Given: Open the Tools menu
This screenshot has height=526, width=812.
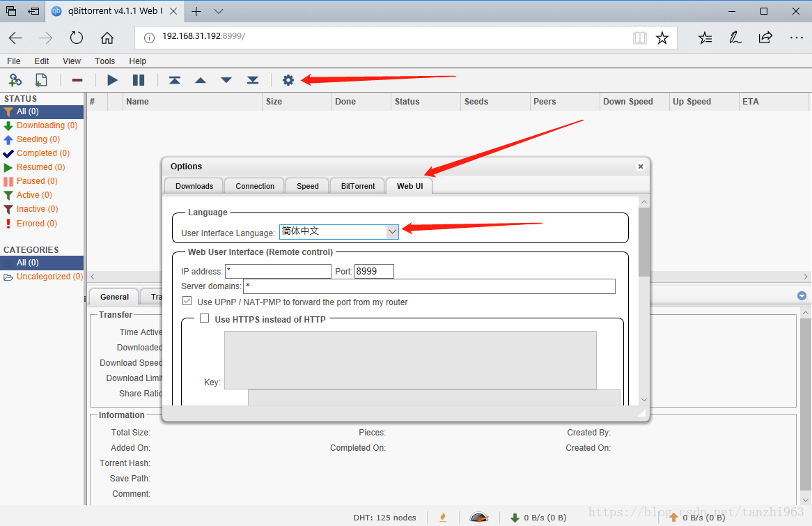Looking at the screenshot, I should point(105,61).
